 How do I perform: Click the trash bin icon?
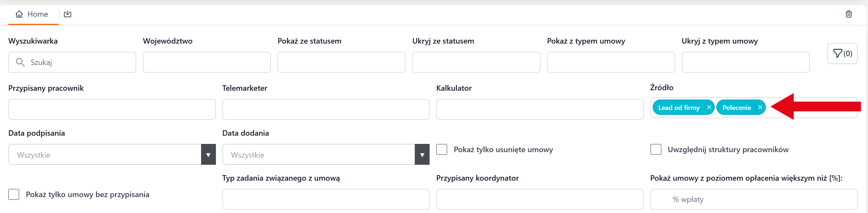coord(848,14)
